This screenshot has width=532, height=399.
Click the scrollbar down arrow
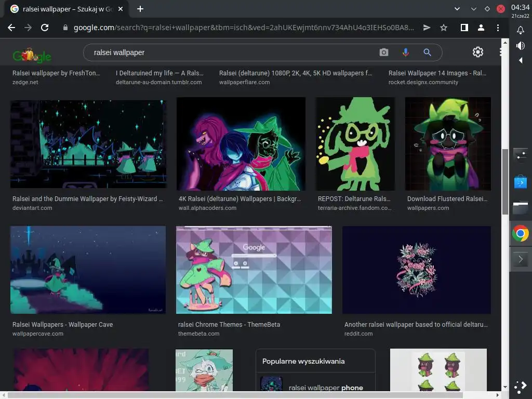(x=505, y=387)
